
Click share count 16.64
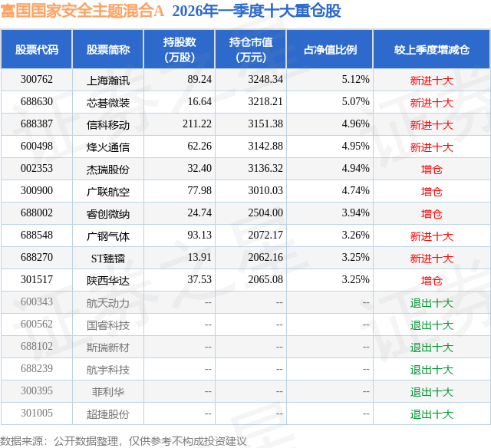pos(199,102)
